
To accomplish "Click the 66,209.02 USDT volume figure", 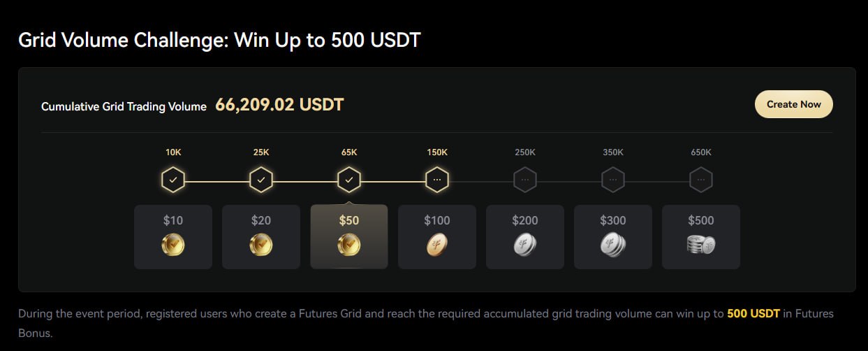I will pyautogui.click(x=279, y=105).
